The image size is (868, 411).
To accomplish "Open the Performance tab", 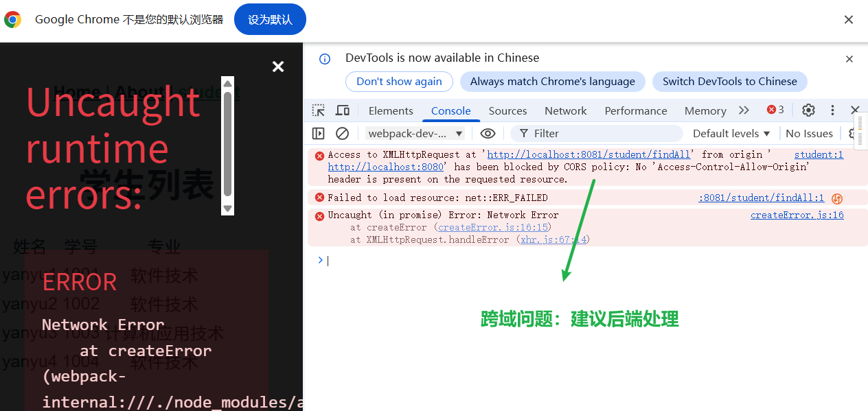I will pyautogui.click(x=636, y=110).
